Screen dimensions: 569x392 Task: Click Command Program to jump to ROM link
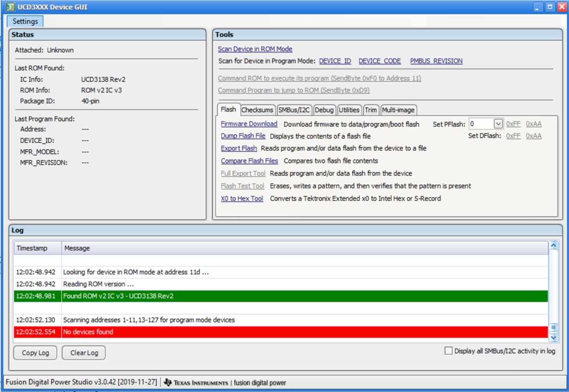[293, 90]
